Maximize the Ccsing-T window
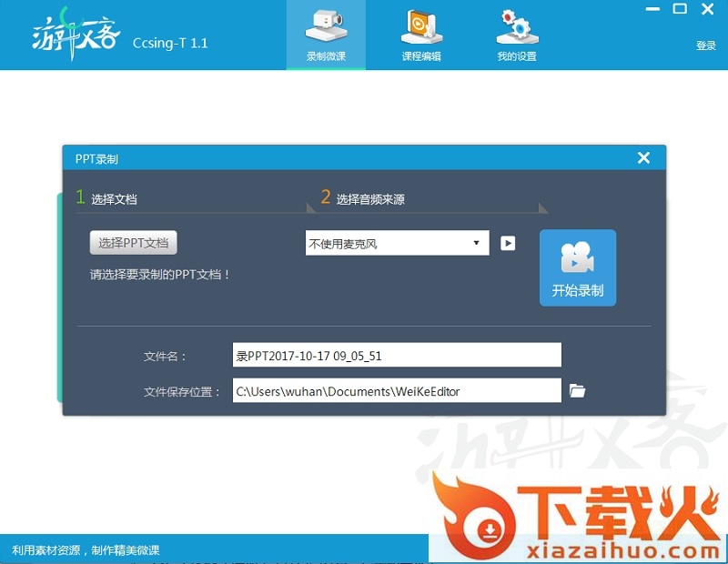Screen dimensions: 728x564 click(680, 9)
